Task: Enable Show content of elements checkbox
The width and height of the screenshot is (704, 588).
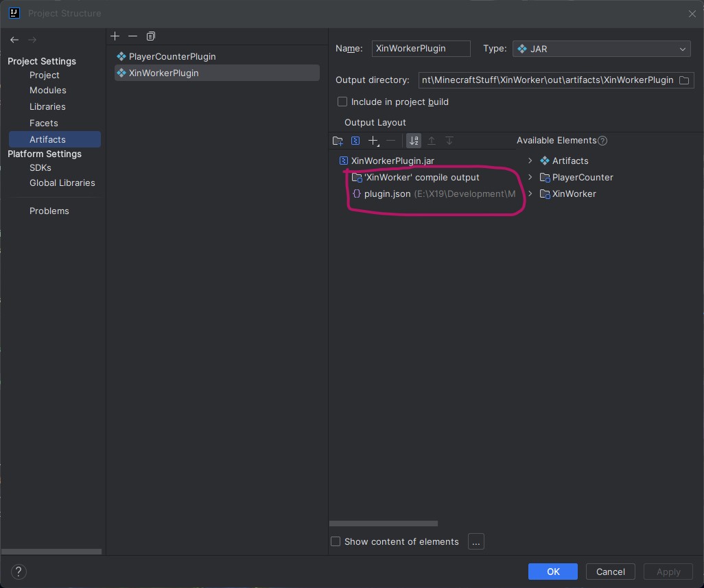Action: click(x=336, y=542)
